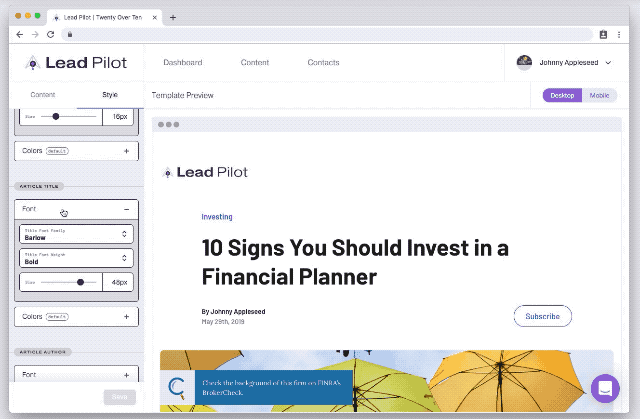The image size is (640, 419).
Task: Click the browser back arrow
Action: 20,35
